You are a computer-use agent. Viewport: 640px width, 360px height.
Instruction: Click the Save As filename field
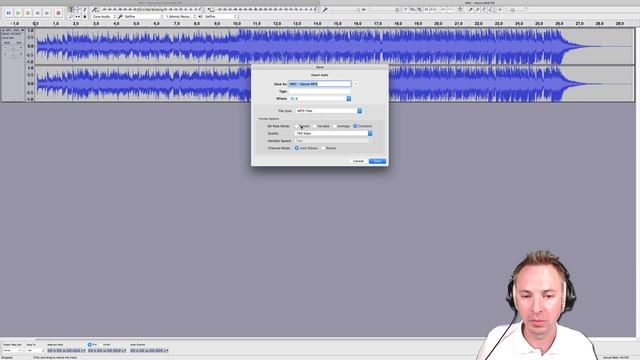pyautogui.click(x=320, y=84)
